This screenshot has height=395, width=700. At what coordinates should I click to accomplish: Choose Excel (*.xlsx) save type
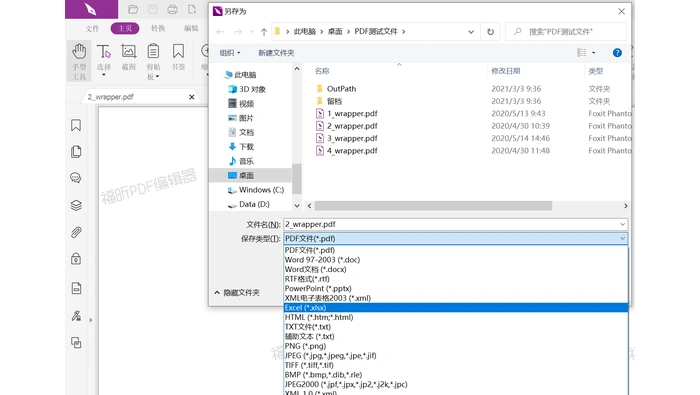tap(456, 308)
